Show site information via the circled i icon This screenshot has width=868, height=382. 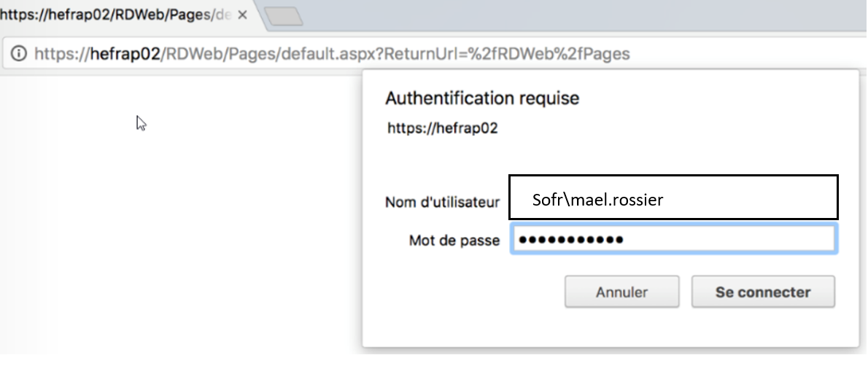[19, 54]
